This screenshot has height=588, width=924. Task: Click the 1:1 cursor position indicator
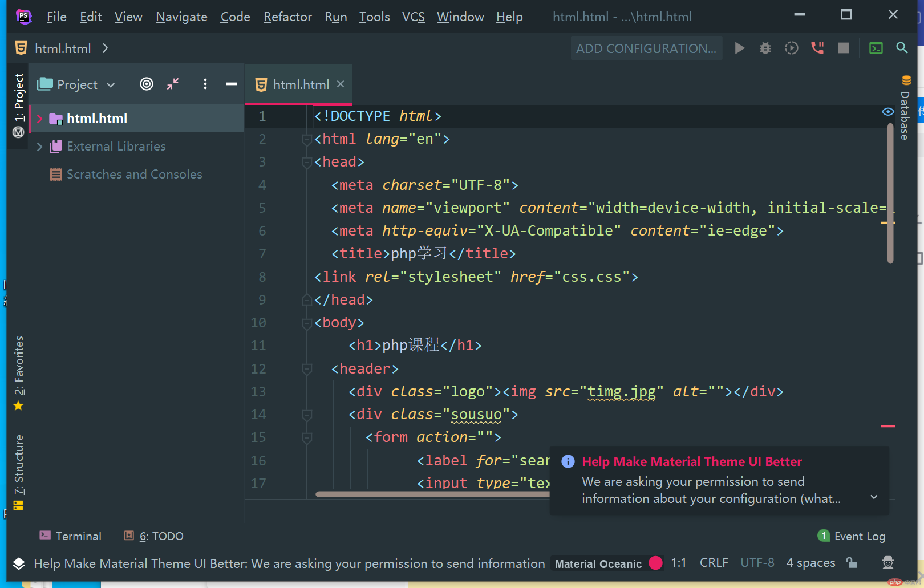coord(679,563)
